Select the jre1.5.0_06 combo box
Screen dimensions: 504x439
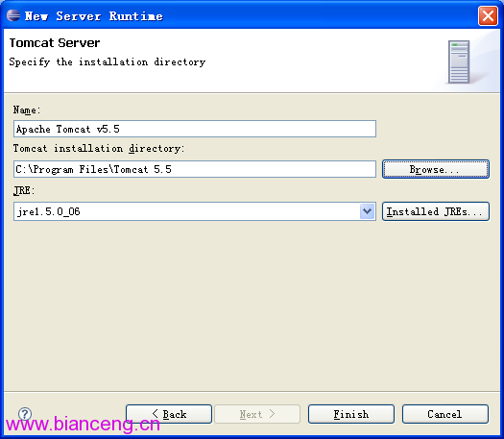click(x=195, y=211)
